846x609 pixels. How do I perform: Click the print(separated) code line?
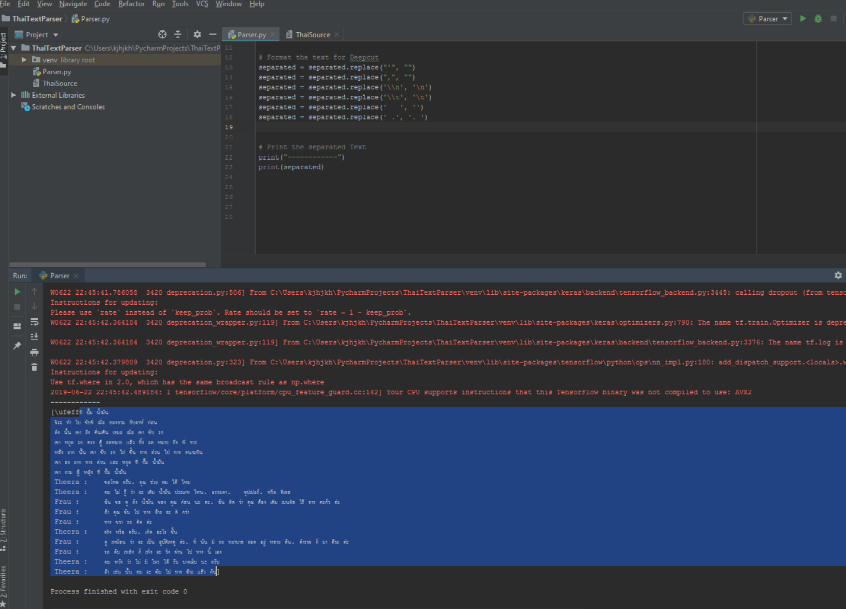291,167
